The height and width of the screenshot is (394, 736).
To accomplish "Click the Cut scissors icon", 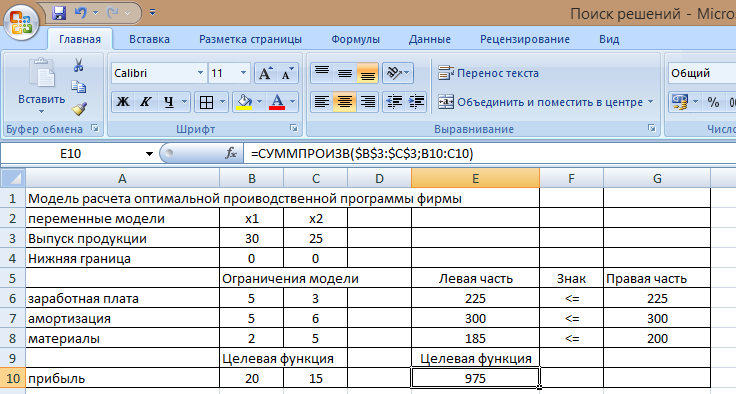I will pyautogui.click(x=78, y=65).
